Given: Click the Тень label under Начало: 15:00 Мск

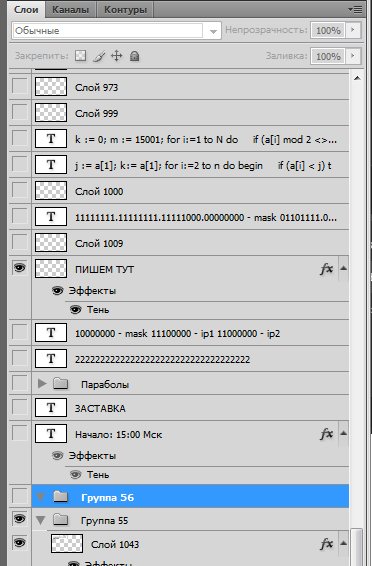Looking at the screenshot, I should [98, 475].
